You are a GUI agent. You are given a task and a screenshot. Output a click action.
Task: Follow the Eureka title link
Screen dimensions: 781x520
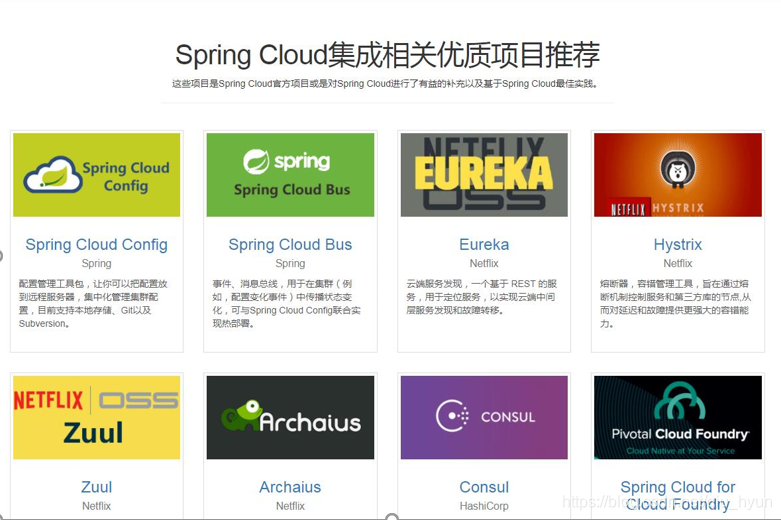click(484, 245)
